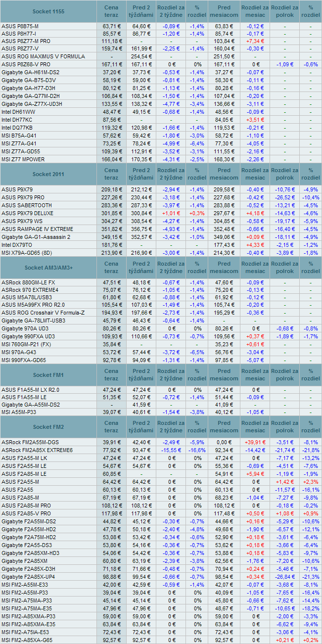This screenshot has width=322, height=644.
Task: Click red +7,34 € value for ASUS P8Z77-M PRO
Action: 255,41
